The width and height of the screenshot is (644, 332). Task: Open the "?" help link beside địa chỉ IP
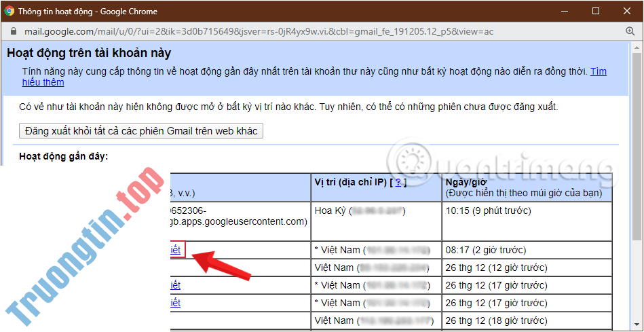398,183
